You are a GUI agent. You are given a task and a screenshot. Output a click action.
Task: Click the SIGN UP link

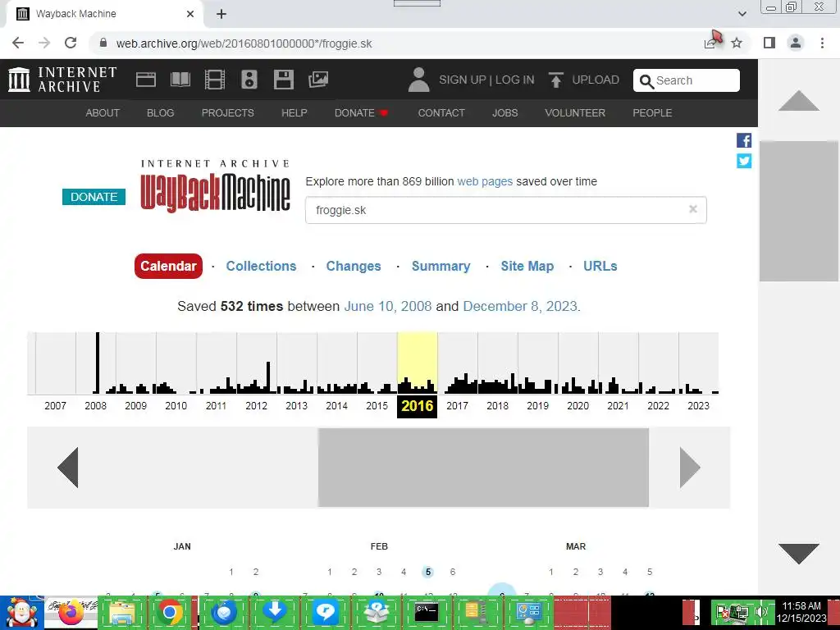(x=463, y=80)
